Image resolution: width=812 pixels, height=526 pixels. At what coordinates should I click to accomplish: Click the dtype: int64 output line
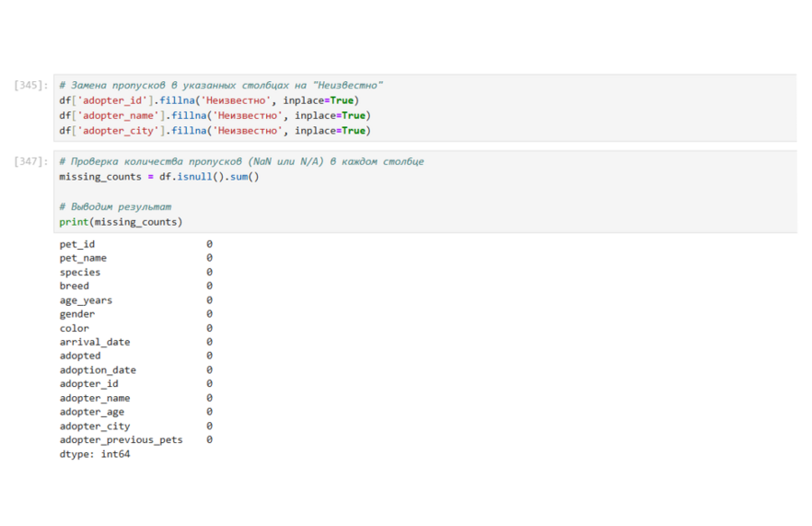[x=95, y=454]
